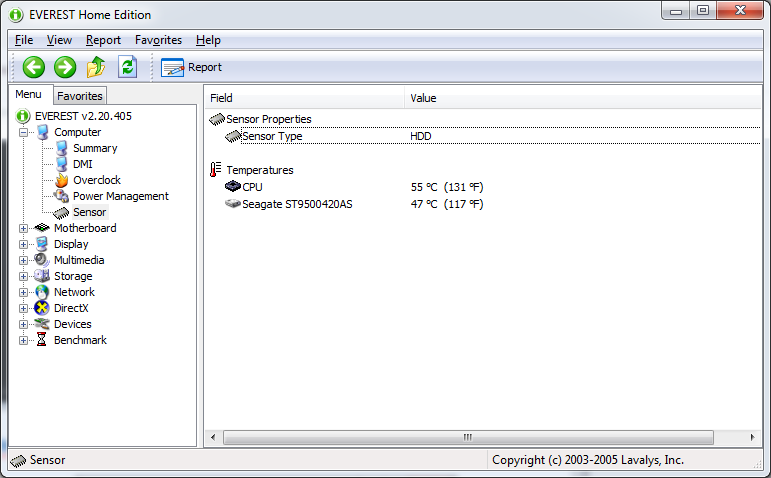Open the View menu

pos(59,40)
